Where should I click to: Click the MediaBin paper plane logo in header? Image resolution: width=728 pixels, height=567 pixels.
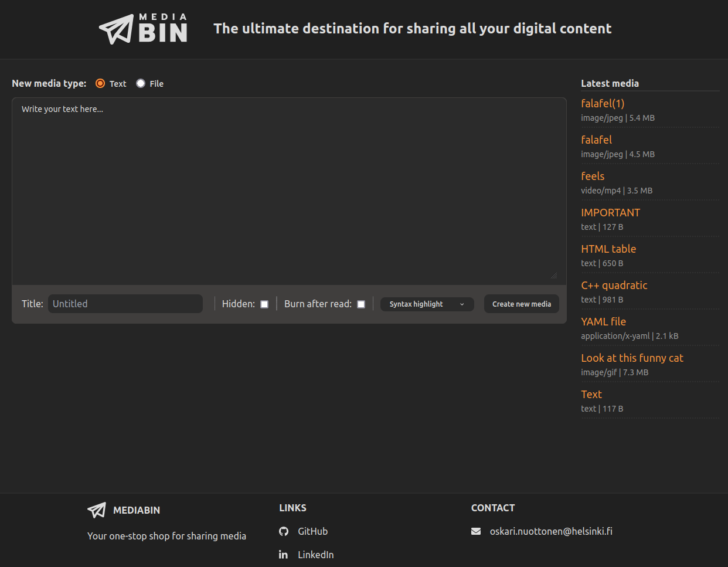[x=117, y=27]
